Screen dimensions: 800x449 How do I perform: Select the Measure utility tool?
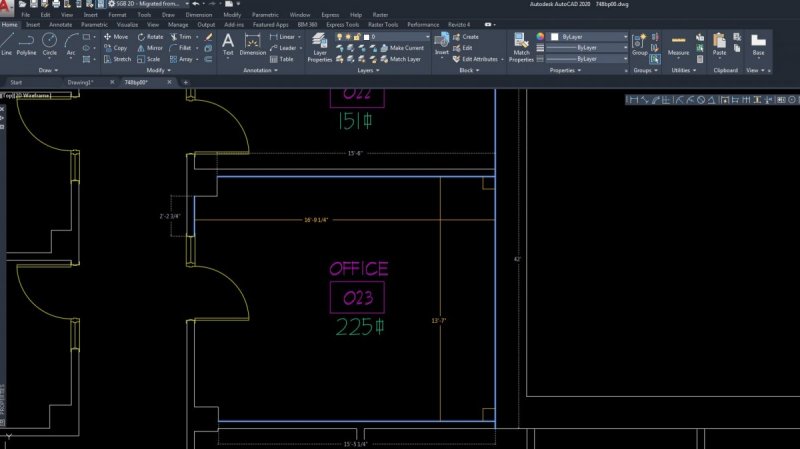click(679, 44)
